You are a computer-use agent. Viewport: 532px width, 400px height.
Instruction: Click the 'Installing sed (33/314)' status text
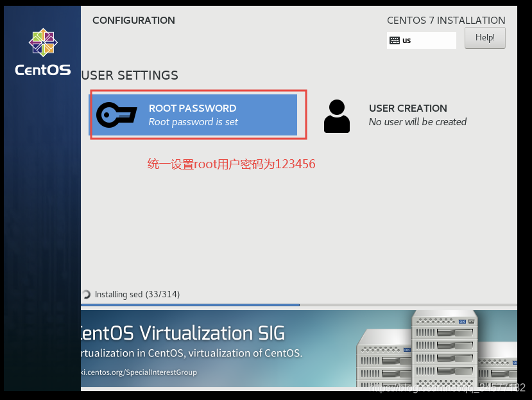point(137,295)
